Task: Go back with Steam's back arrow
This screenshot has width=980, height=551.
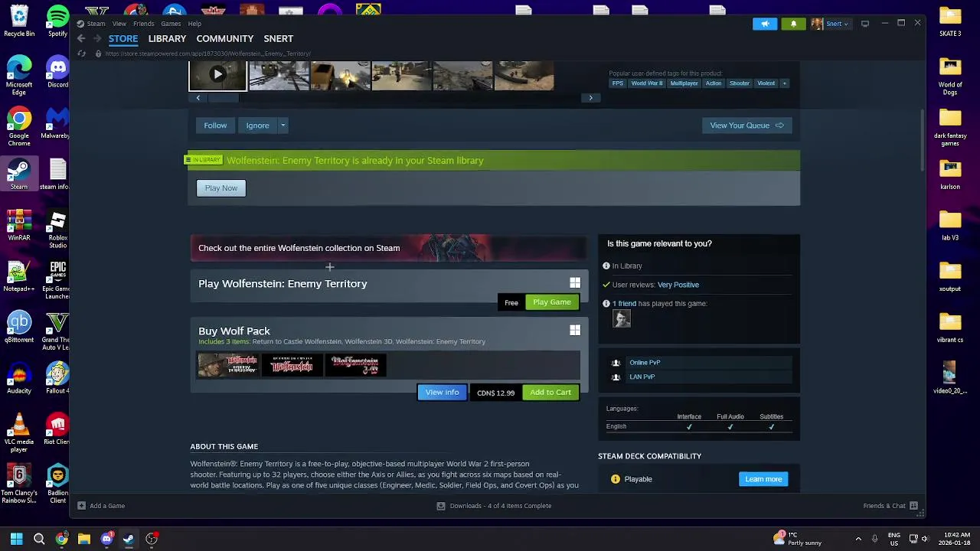Action: (81, 38)
